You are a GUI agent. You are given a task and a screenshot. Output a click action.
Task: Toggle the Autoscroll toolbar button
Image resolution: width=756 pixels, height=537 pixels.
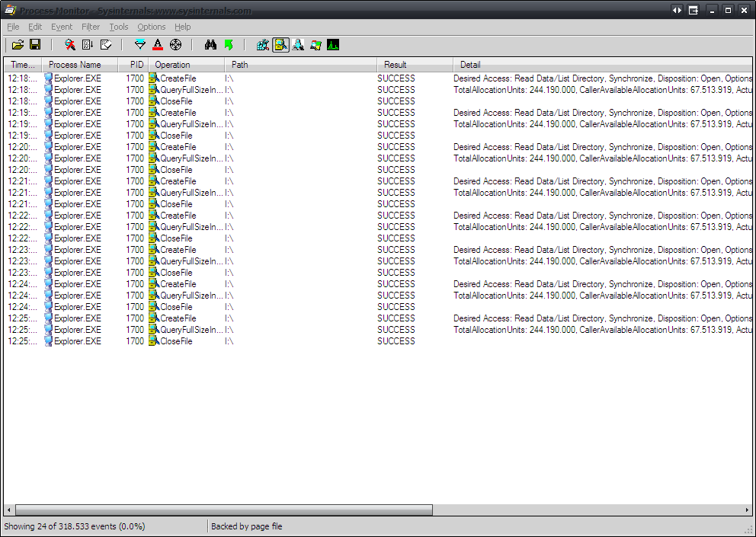click(88, 45)
